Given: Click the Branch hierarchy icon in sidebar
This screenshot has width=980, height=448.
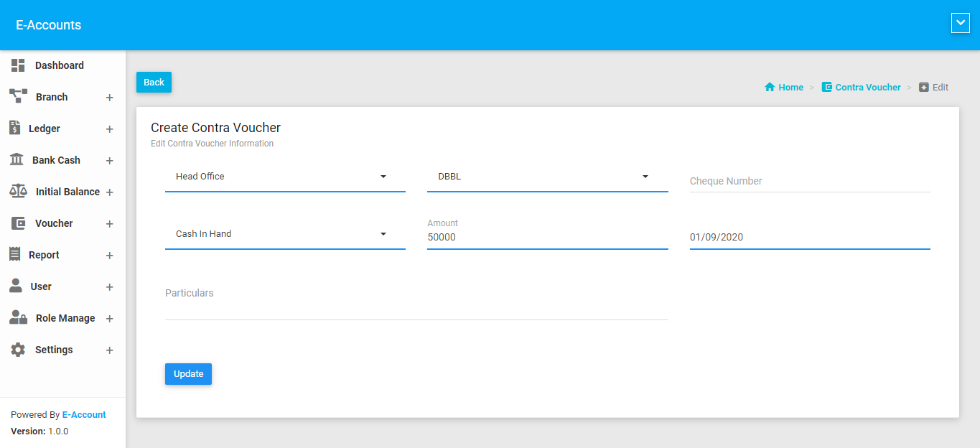Looking at the screenshot, I should pyautogui.click(x=18, y=96).
